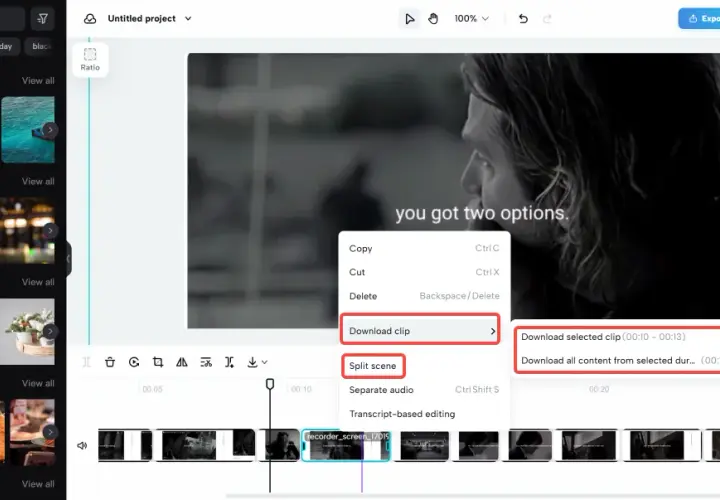Click the 00:05 mark on the timeline ruler
Image resolution: width=720 pixels, height=500 pixels.
(x=152, y=389)
